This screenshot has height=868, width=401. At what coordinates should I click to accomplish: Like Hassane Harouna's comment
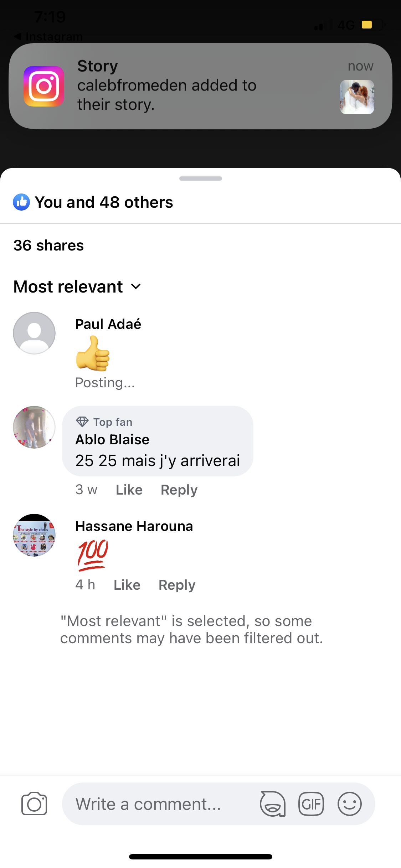127,585
